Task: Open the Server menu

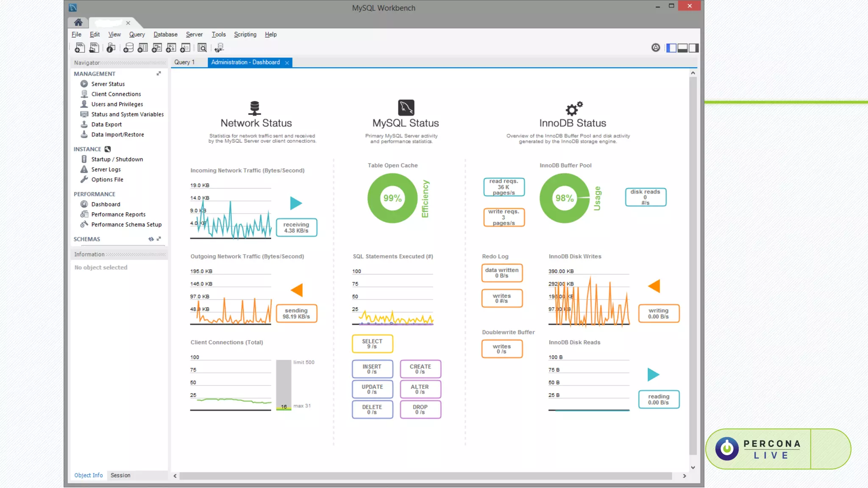Action: (x=194, y=34)
